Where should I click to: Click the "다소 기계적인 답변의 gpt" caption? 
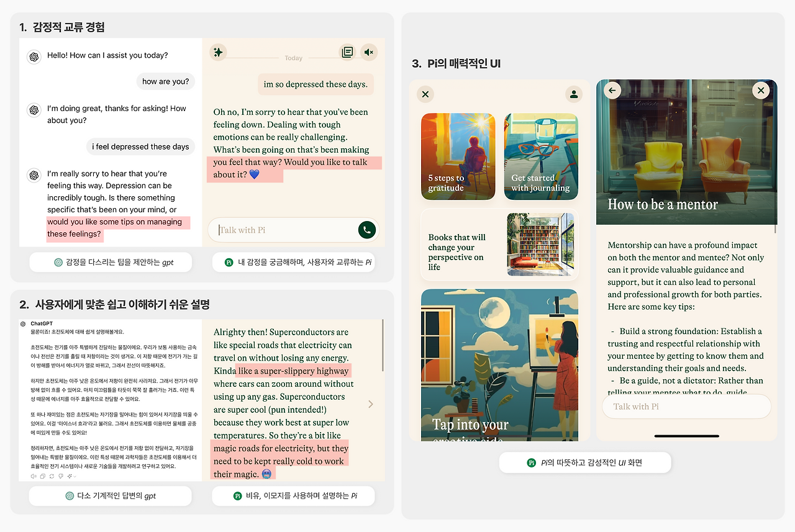point(111,496)
